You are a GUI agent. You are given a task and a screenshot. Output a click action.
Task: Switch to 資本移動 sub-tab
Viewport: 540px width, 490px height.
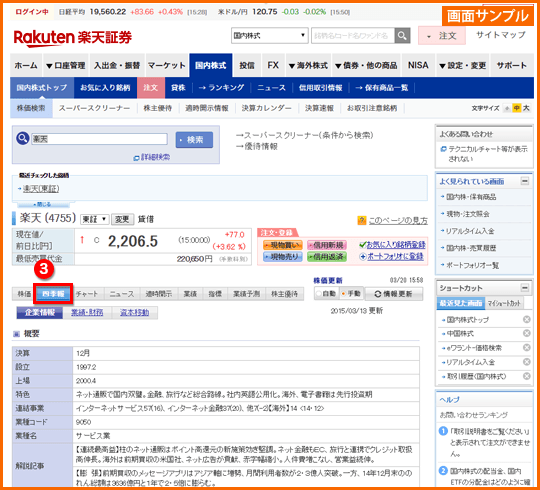click(x=134, y=313)
